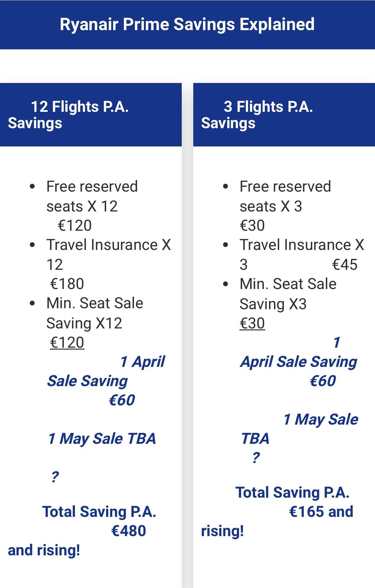Click the underlined €120 seat sale amount
This screenshot has height=588, width=375.
(67, 343)
